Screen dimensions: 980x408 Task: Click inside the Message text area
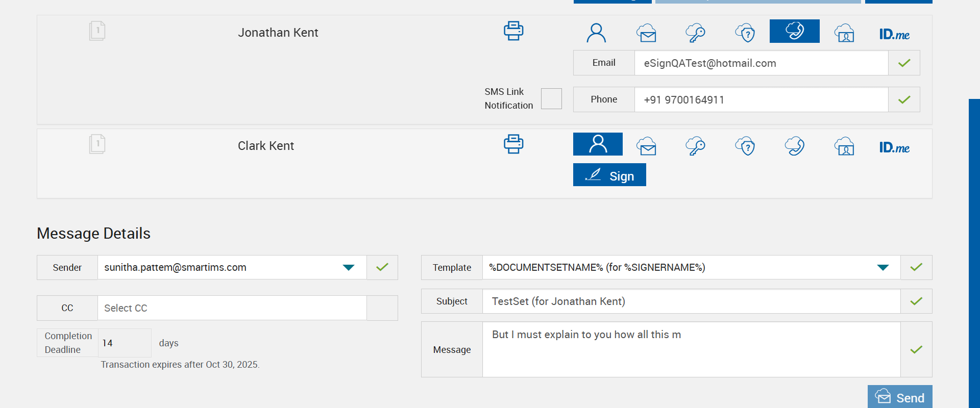pos(691,350)
